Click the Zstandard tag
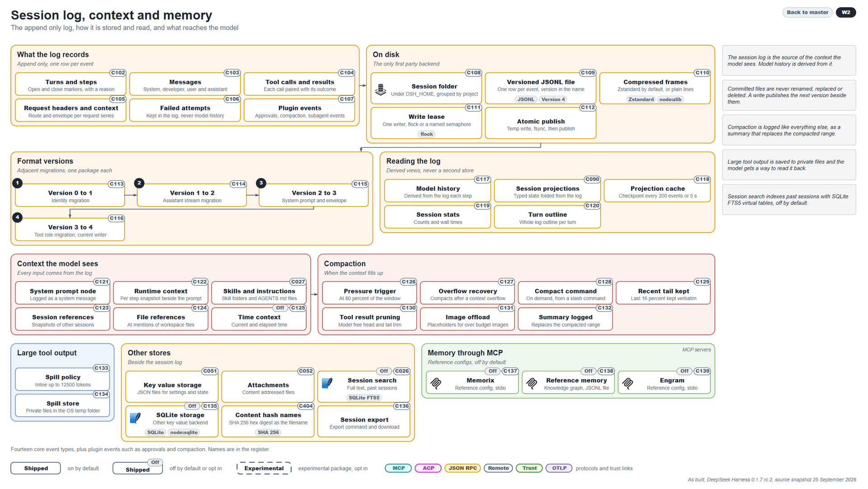Image resolution: width=868 pixels, height=489 pixels. pos(641,99)
